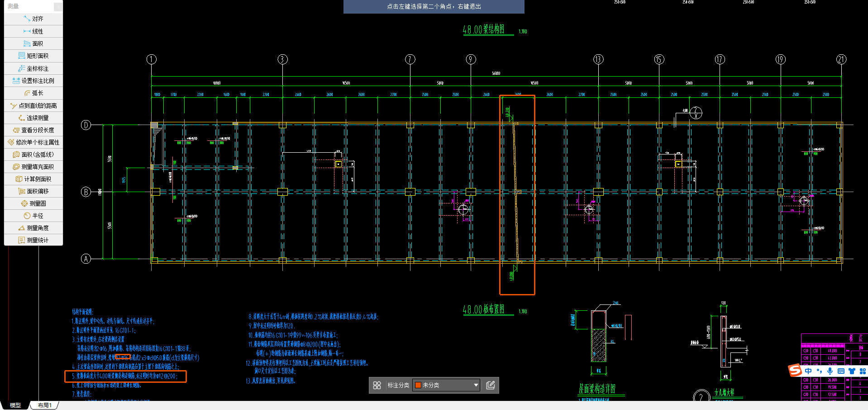Click the 结构平面说明 notes heading
This screenshot has height=410, width=868.
coord(82,312)
